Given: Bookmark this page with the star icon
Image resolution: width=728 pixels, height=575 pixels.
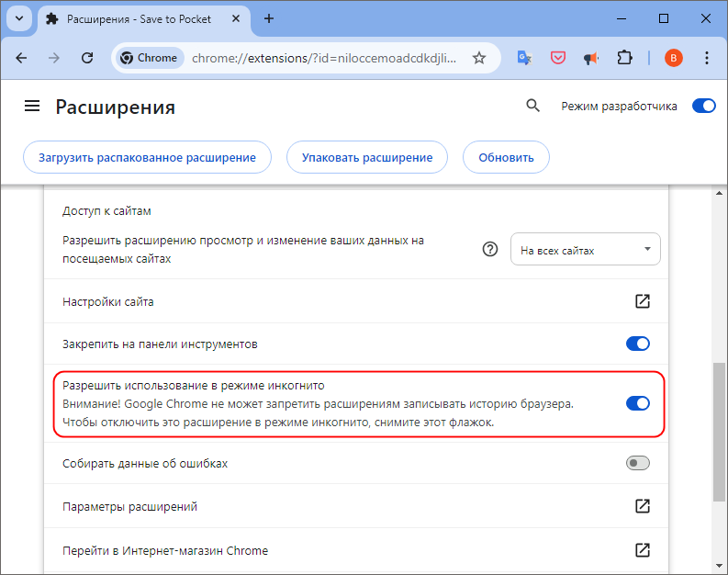Looking at the screenshot, I should pos(479,58).
